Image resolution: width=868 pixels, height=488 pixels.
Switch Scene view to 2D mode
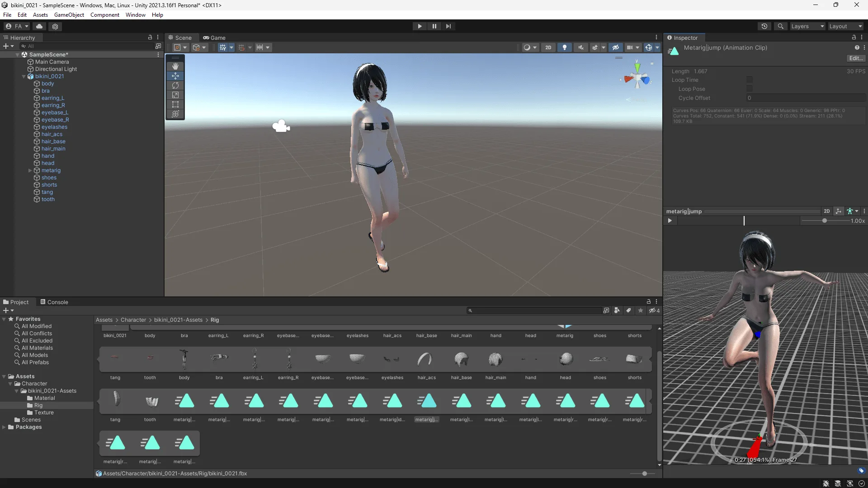(548, 47)
